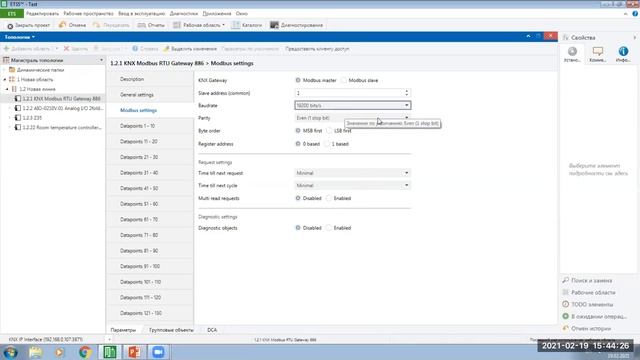Click the highlight changes icon
Screen dimensions: 640x360
(x=166, y=49)
